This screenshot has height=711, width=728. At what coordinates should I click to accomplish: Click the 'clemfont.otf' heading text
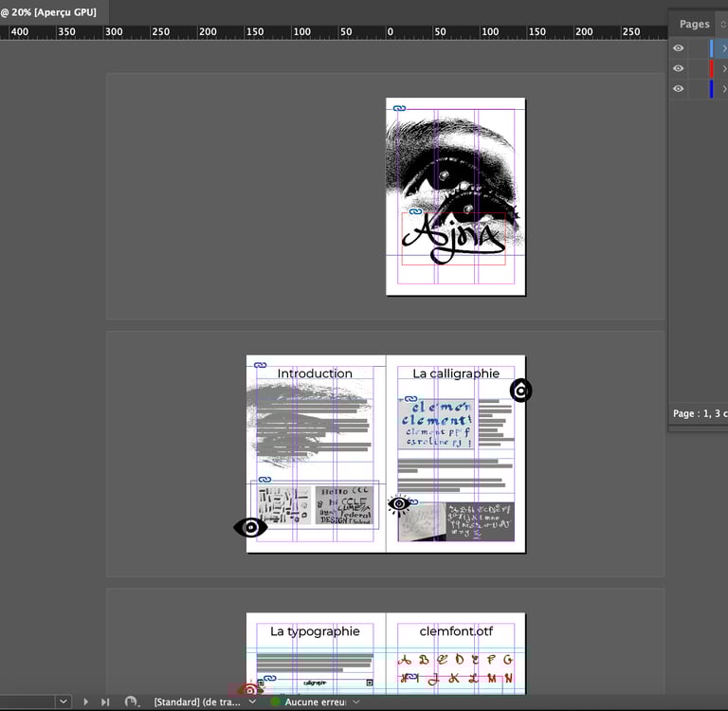click(456, 631)
